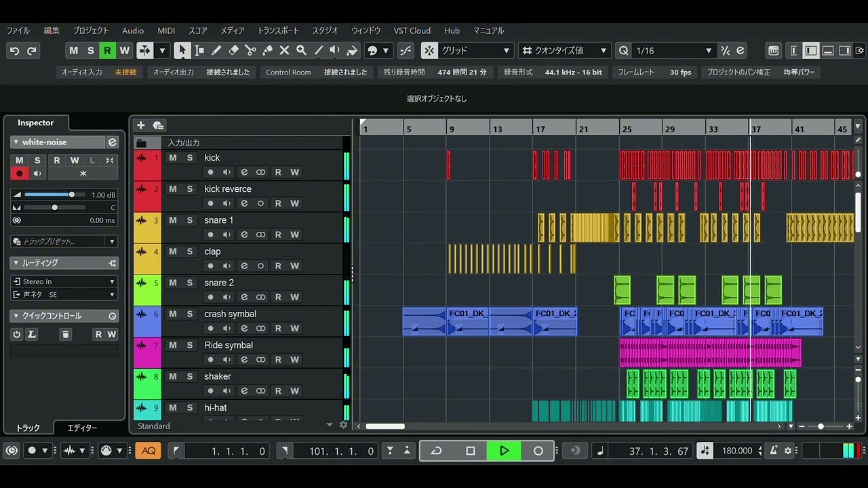This screenshot has height=488, width=868.
Task: Select the Zoom magnifier tool
Action: 301,51
